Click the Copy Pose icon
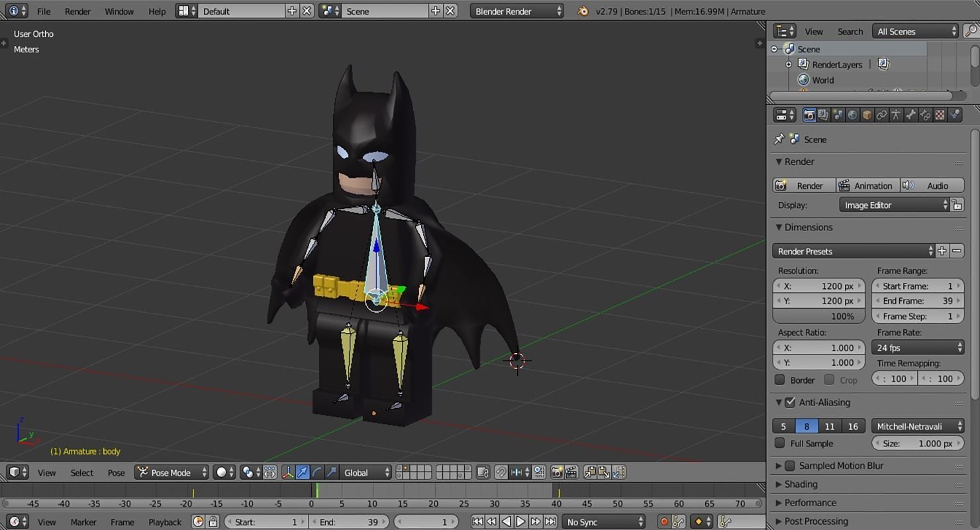 tap(590, 472)
